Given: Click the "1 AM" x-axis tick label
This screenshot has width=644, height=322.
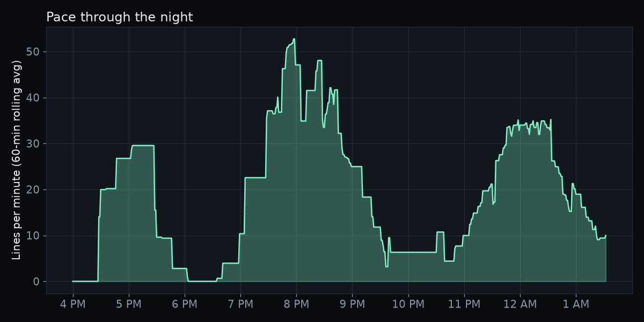Looking at the screenshot, I should 576,304.
